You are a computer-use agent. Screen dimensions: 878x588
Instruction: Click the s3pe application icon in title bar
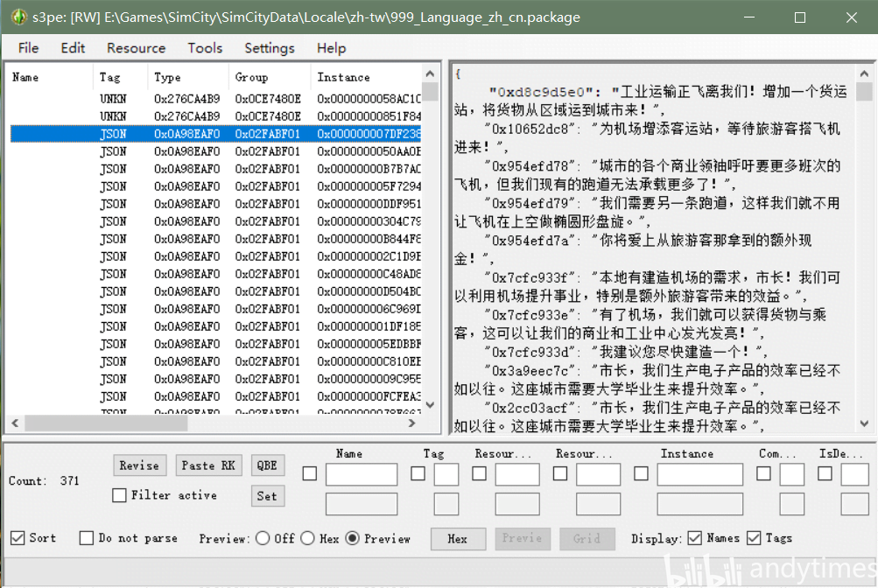pos(19,17)
